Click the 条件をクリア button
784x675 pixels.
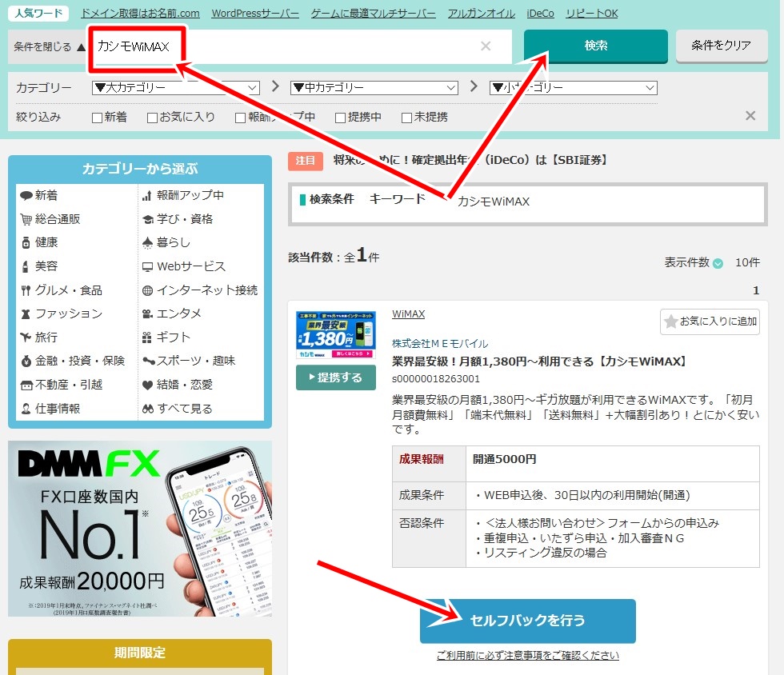[x=722, y=46]
